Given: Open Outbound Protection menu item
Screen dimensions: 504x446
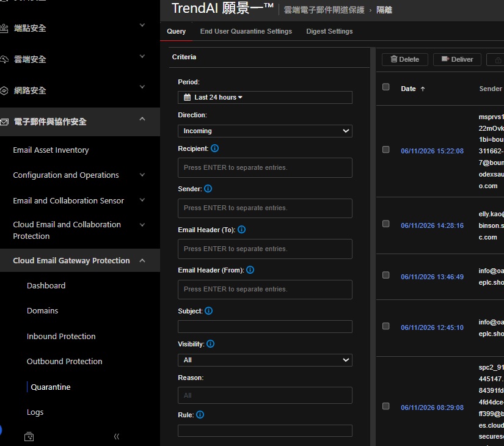Looking at the screenshot, I should coord(64,362).
